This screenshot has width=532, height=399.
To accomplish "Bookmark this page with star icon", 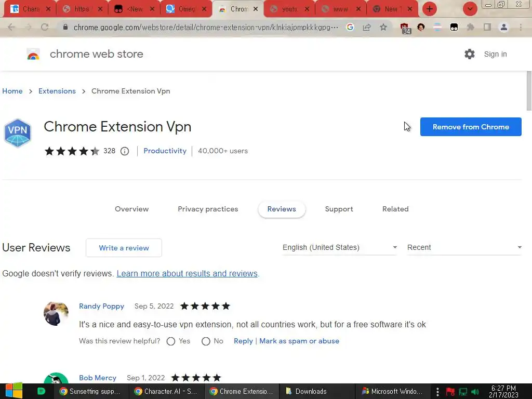I will pyautogui.click(x=383, y=27).
